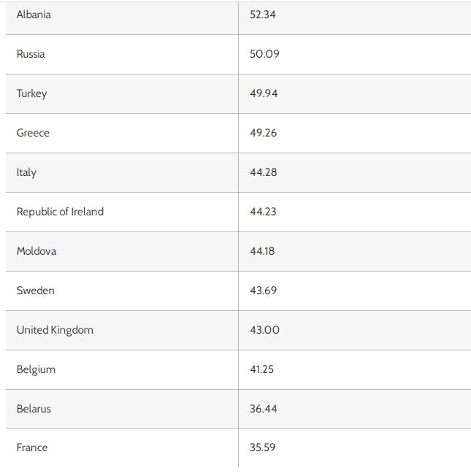Screen dimensions: 471x476
Task: Click the 43.69 value for Sweden
Action: click(x=263, y=291)
